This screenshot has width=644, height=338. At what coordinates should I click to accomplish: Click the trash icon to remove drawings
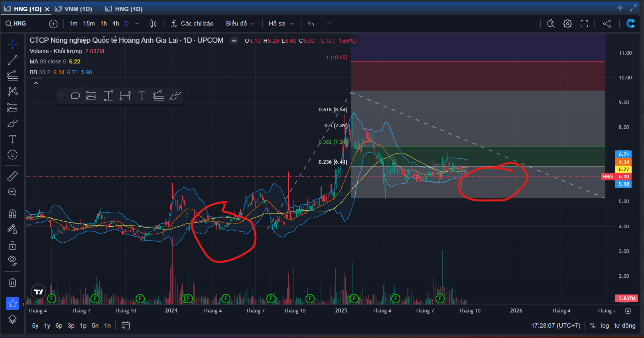12,283
